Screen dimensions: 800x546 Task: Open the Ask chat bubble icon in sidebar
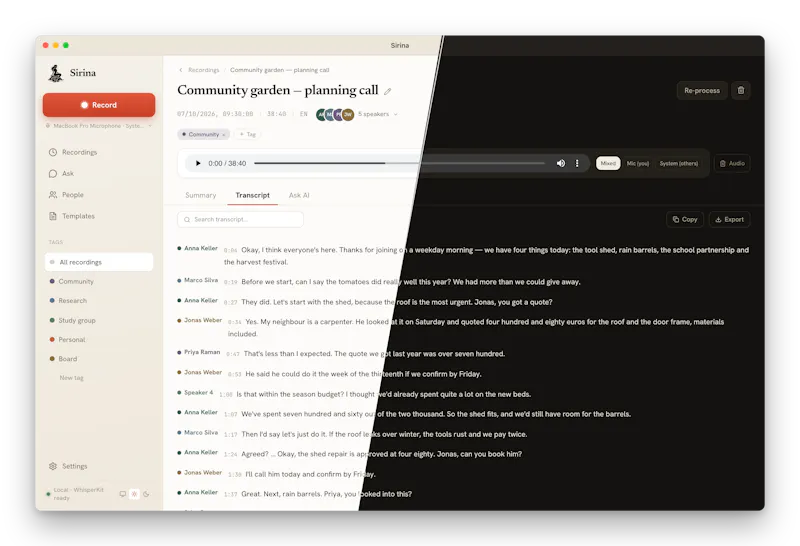click(x=53, y=173)
